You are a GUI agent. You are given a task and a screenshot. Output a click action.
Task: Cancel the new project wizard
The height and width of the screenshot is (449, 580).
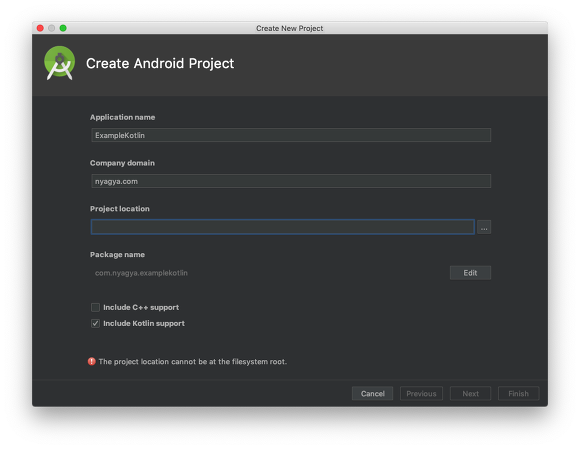372,394
